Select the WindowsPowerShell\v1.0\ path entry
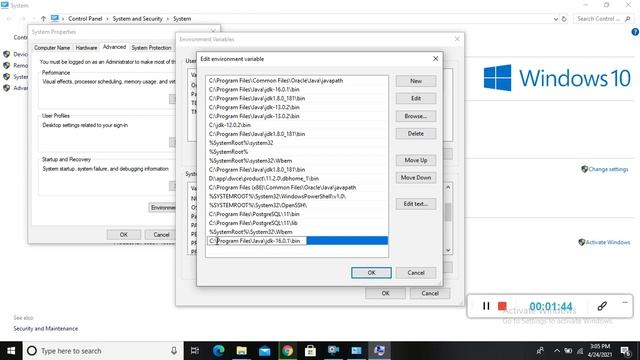Viewport: 640px width, 360px height. [297, 196]
